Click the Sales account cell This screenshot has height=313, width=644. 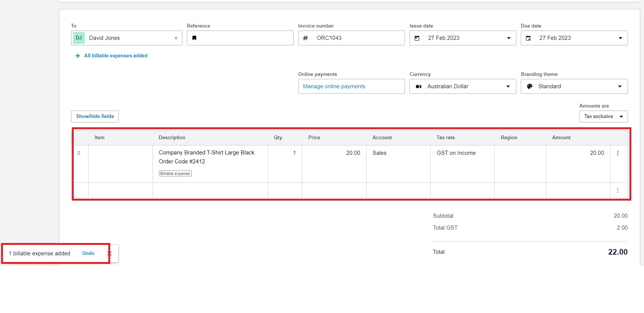coord(398,164)
